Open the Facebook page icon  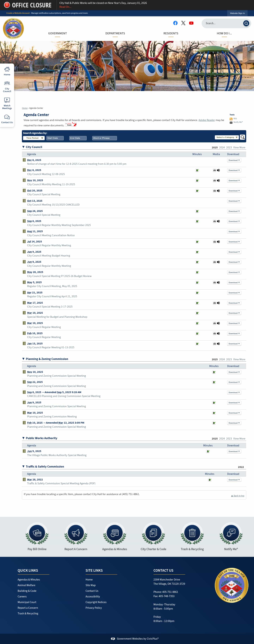(175, 23)
